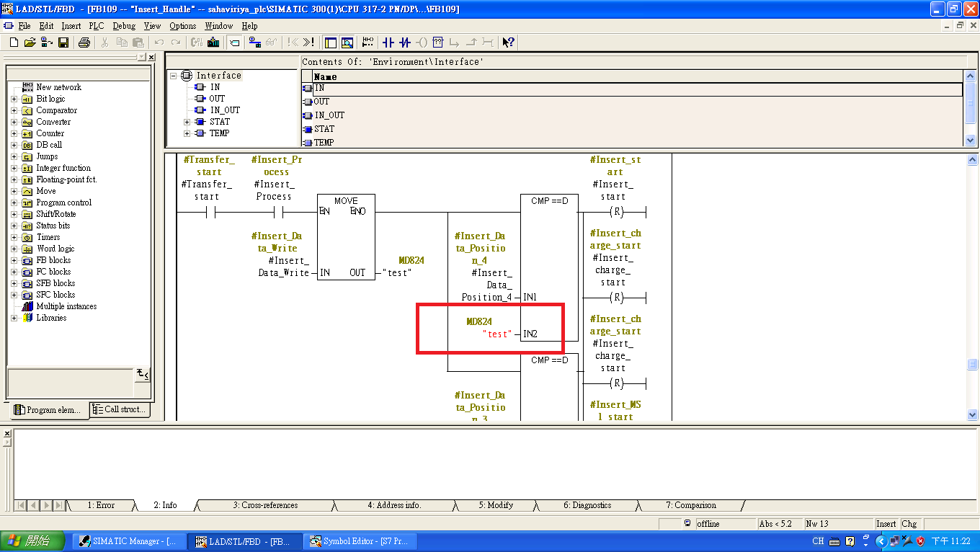This screenshot has height=552, width=980.
Task: Toggle the Monitor eyeglasses icon
Action: coord(271,43)
